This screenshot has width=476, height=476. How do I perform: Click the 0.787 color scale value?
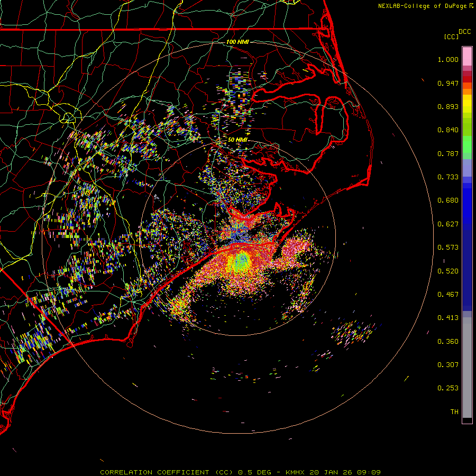tap(448, 153)
